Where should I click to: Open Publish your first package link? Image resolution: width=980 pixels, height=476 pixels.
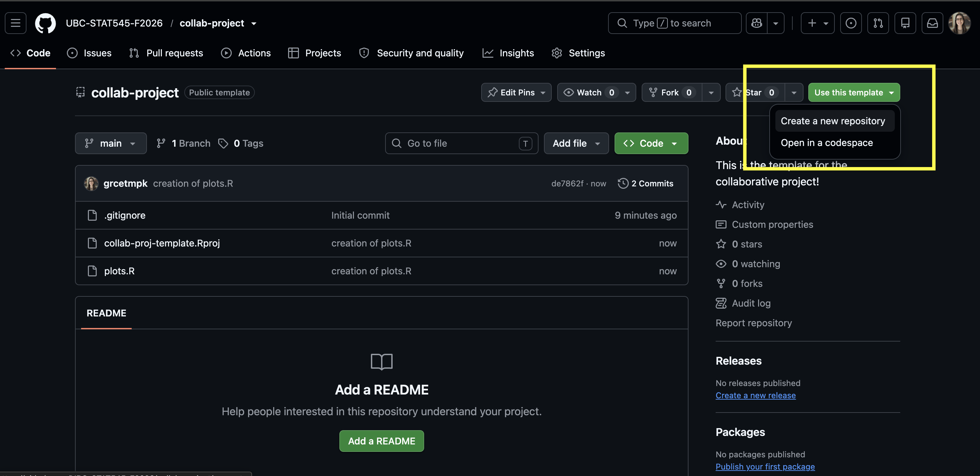click(x=765, y=466)
